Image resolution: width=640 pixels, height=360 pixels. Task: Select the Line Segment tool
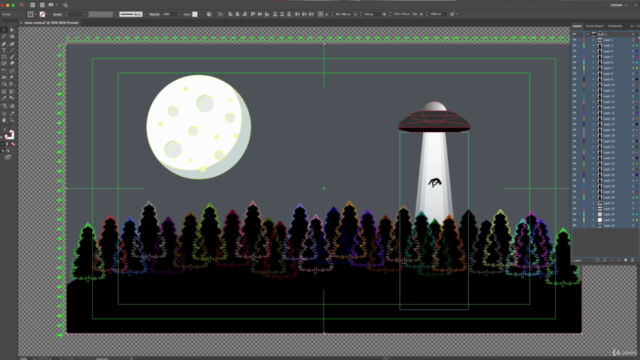(12, 50)
